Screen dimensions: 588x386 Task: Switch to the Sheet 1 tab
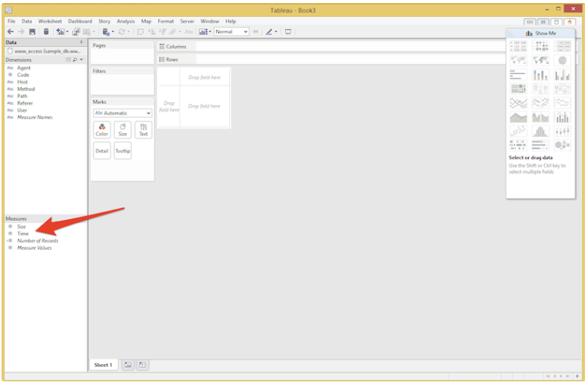[x=103, y=364]
